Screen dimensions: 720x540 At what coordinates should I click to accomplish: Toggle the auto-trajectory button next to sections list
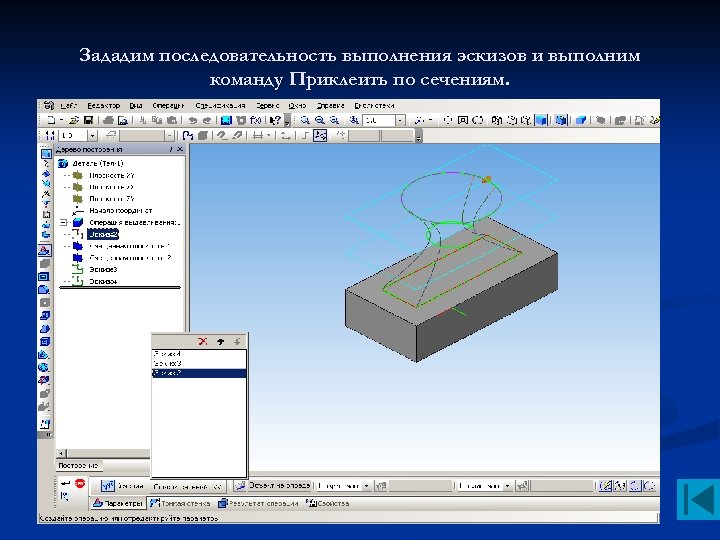pyautogui.click(x=239, y=486)
